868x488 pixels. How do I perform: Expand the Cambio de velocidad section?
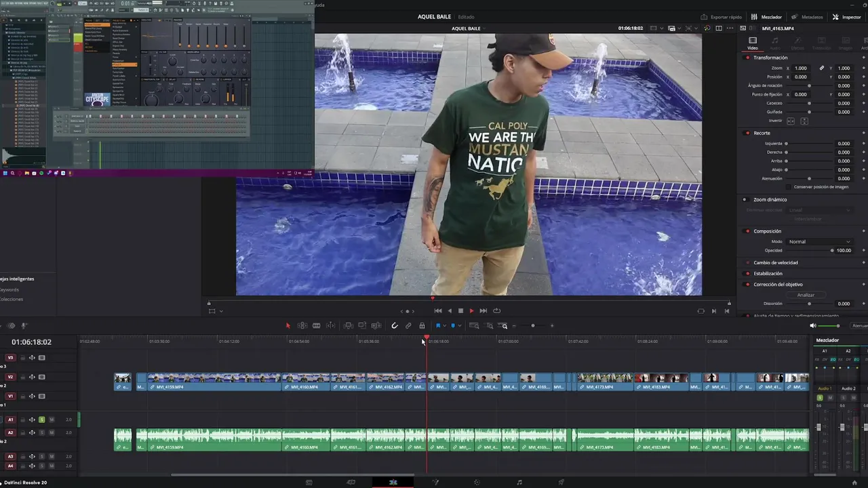[x=775, y=263]
